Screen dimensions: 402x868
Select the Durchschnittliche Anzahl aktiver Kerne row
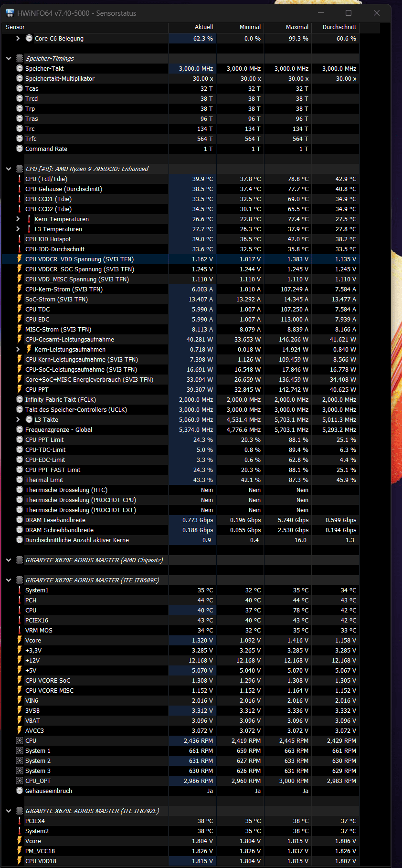point(180,540)
